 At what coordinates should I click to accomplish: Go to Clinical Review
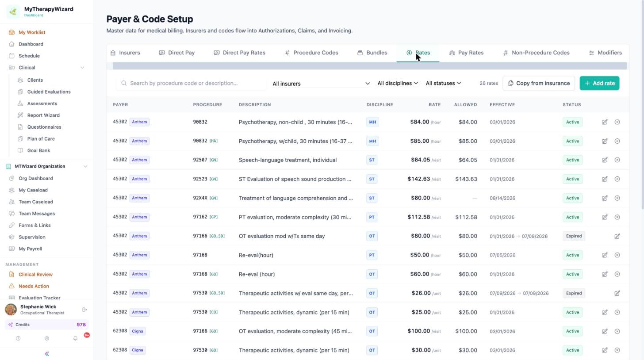point(35,275)
